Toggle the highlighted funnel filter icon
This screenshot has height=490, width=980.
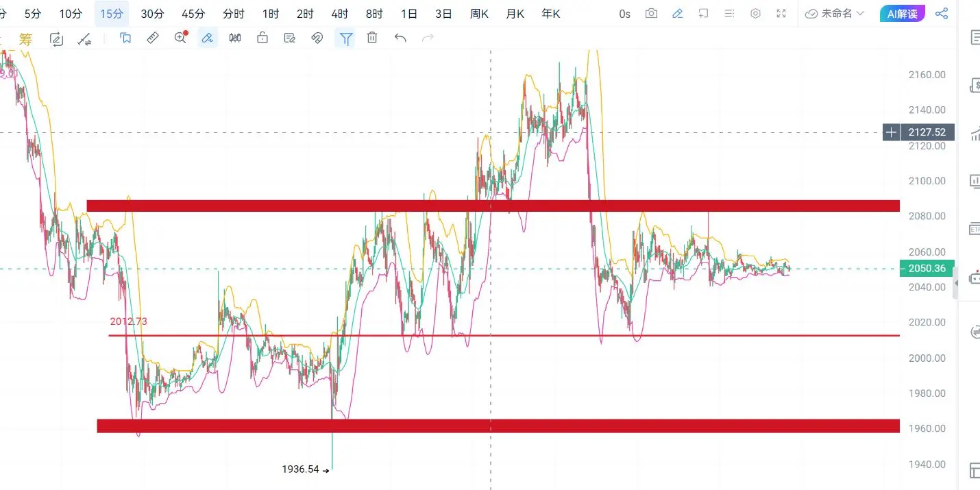(346, 38)
